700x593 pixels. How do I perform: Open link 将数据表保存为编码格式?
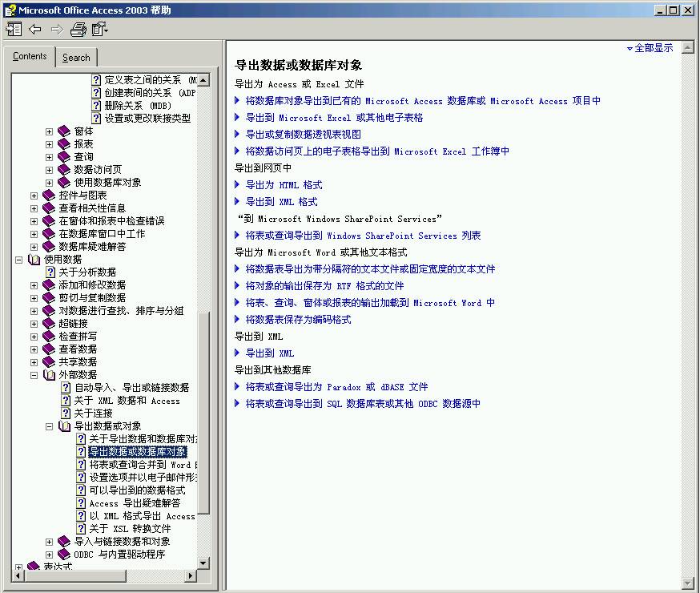point(298,320)
